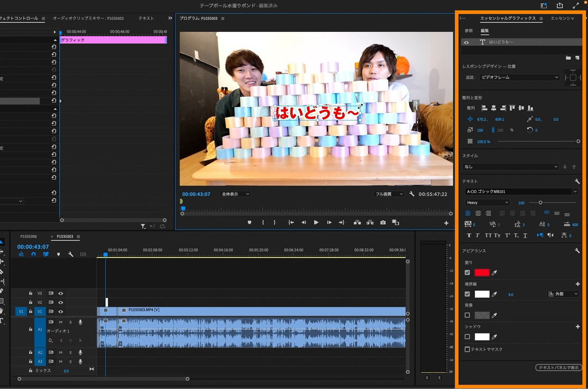This screenshot has height=389, width=588.
Task: Solo audio track A2
Action: 71,352
